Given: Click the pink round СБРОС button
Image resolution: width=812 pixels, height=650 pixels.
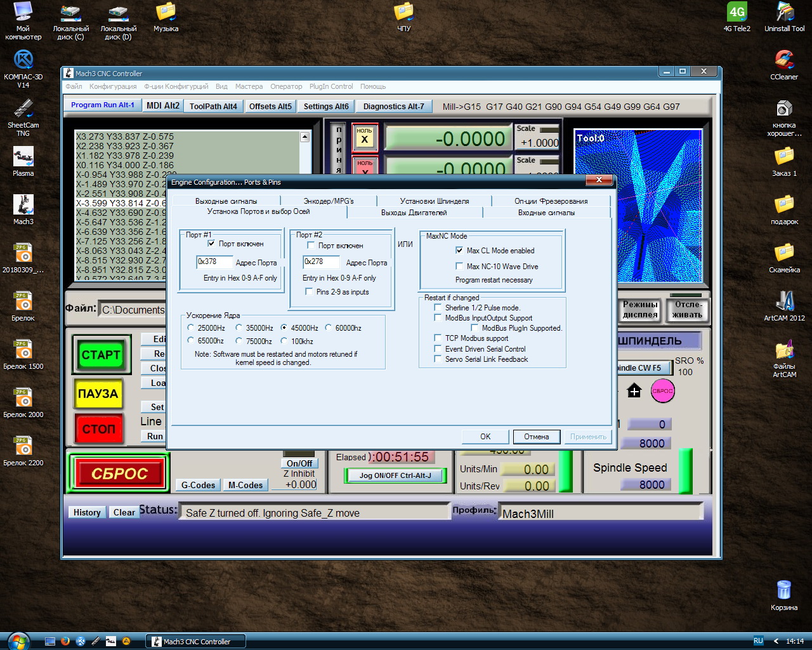Looking at the screenshot, I should coord(662,390).
